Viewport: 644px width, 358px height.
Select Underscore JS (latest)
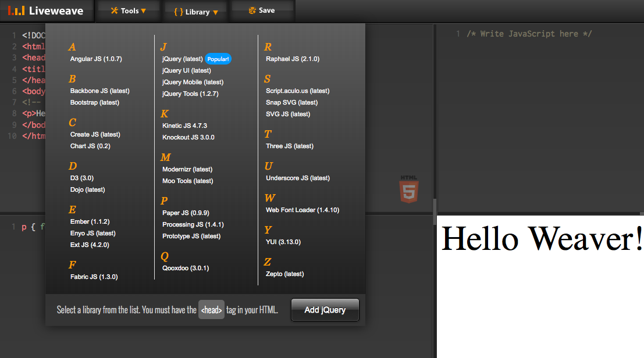pos(298,178)
